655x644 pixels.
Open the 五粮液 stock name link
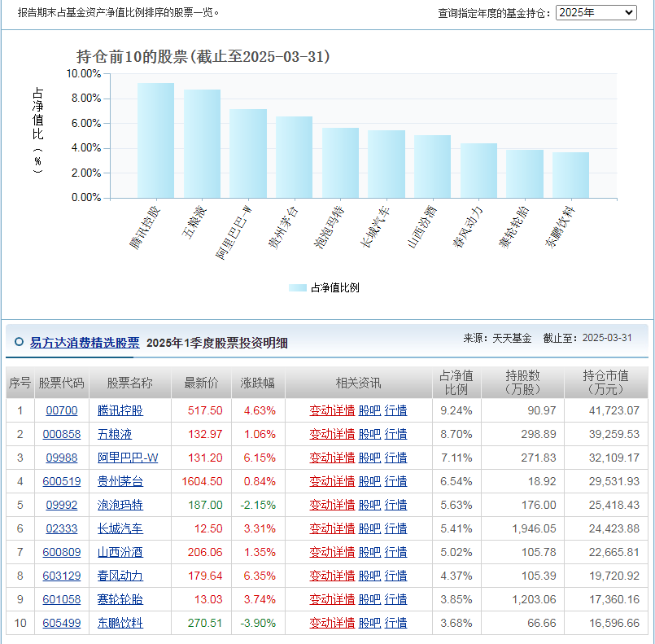115,434
